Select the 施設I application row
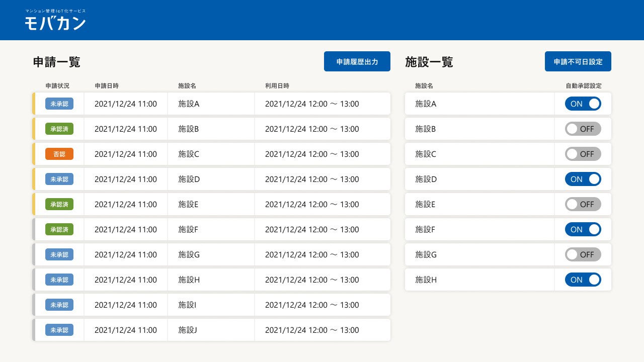 click(211, 305)
